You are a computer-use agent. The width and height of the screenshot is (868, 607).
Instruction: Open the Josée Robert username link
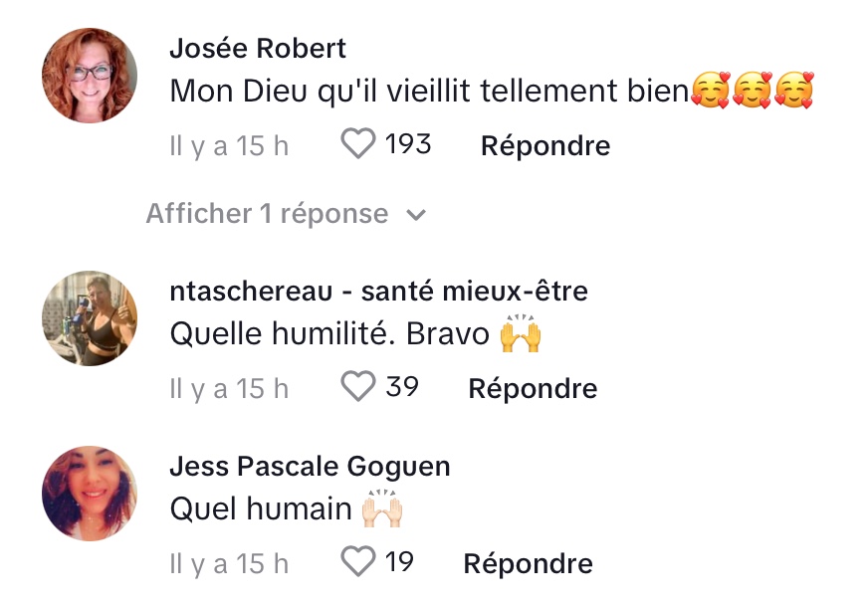pyautogui.click(x=258, y=49)
